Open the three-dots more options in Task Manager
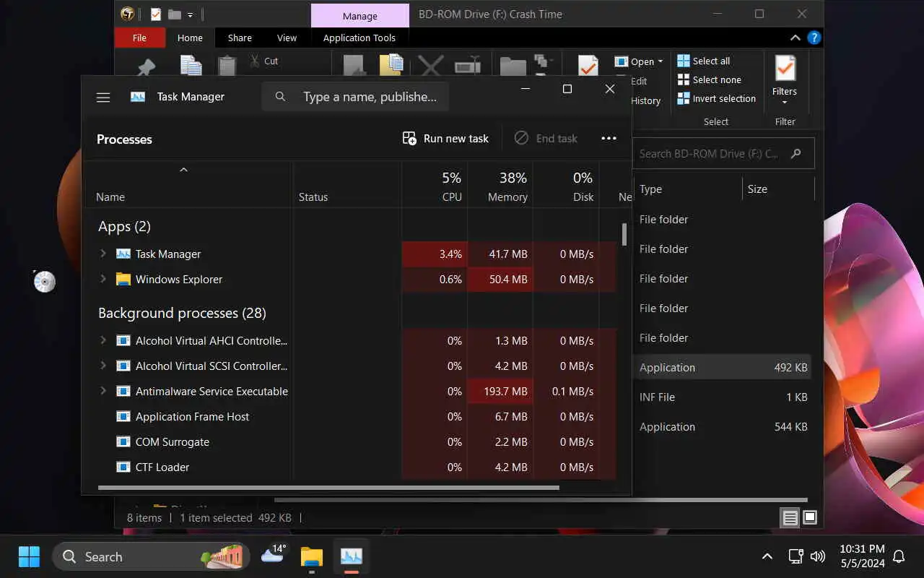 coord(609,138)
